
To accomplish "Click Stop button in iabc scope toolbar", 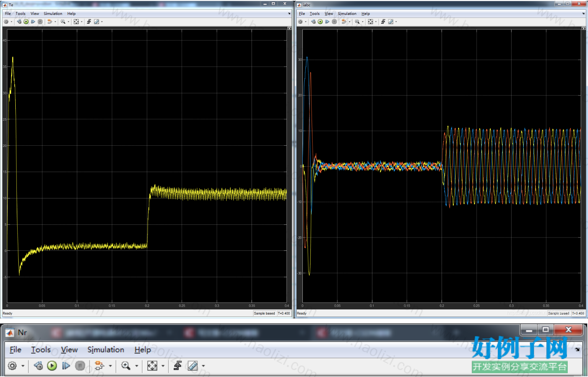I will (335, 22).
